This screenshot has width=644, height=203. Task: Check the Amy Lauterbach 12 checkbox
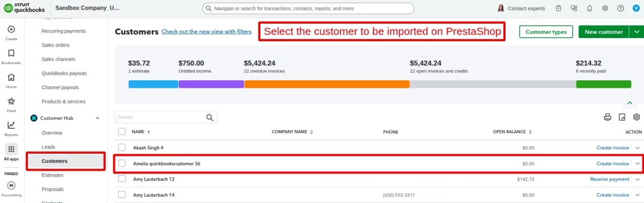click(x=122, y=179)
